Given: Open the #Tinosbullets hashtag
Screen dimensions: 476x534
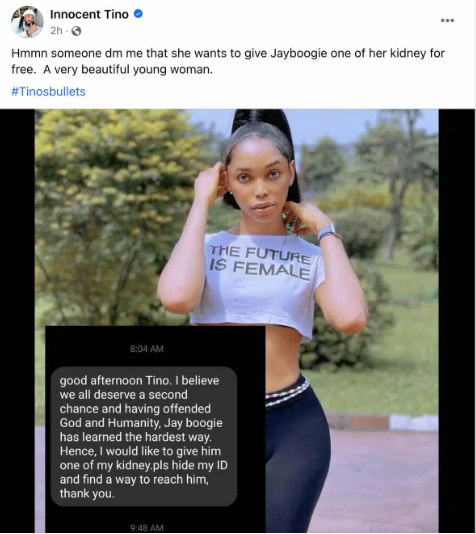Looking at the screenshot, I should (48, 92).
